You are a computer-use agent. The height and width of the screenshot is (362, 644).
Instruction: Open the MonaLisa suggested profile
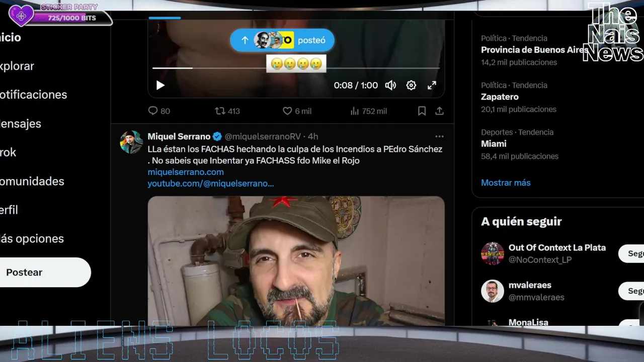528,322
